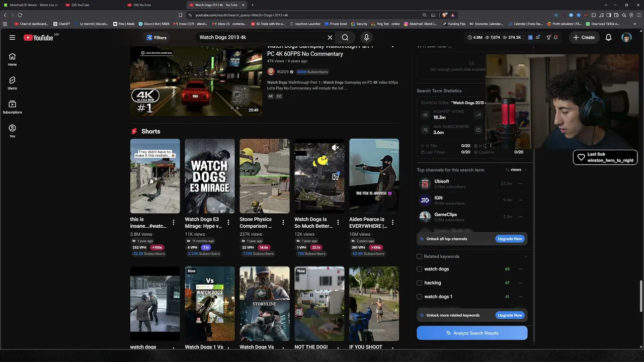Open the You section in sidebar
The height and width of the screenshot is (362, 644).
tap(12, 131)
